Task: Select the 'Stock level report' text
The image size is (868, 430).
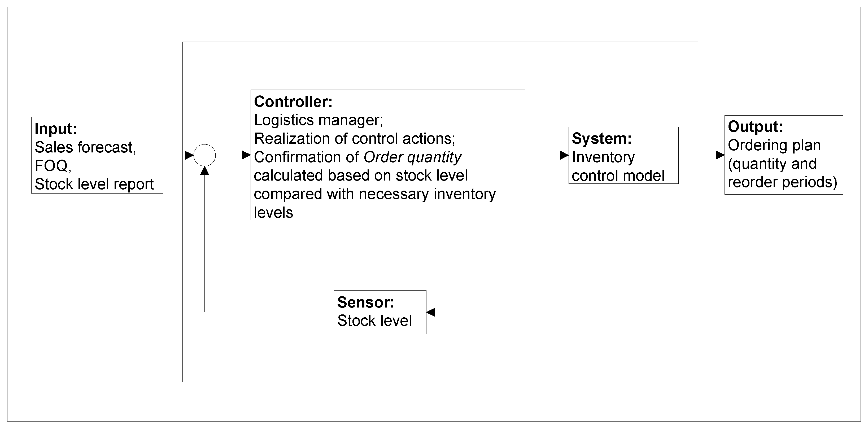Action: tap(94, 184)
